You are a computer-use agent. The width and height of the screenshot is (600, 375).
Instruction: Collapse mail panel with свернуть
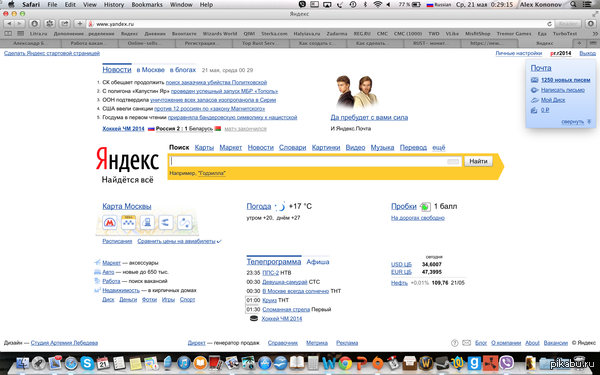tap(572, 122)
